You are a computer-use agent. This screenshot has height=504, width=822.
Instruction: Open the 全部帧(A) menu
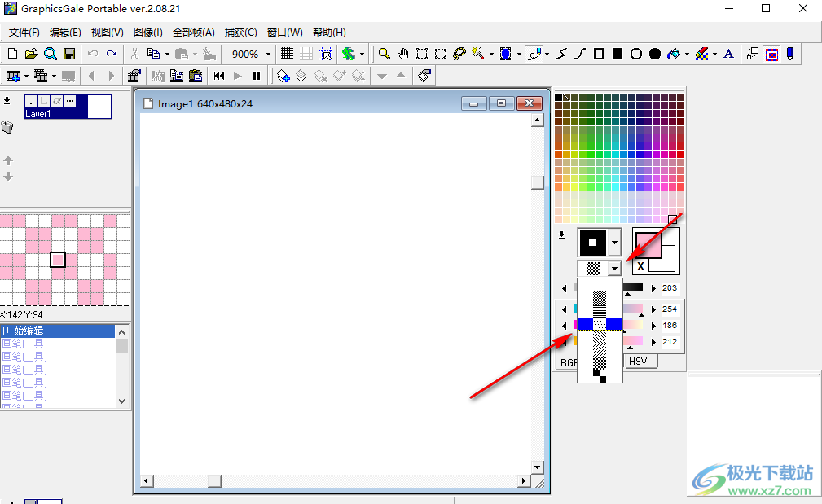(x=193, y=33)
